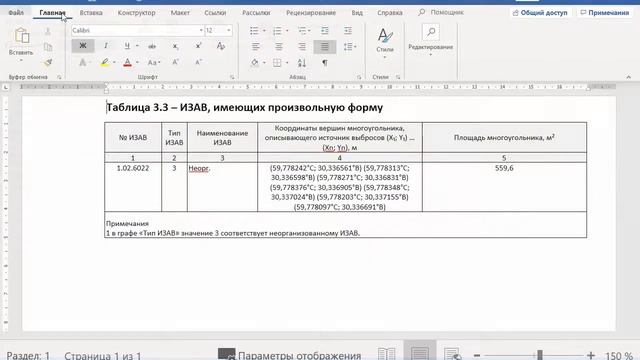The image size is (640, 360).
Task: Open the highlight color dropdown arrow
Action: (x=114, y=62)
